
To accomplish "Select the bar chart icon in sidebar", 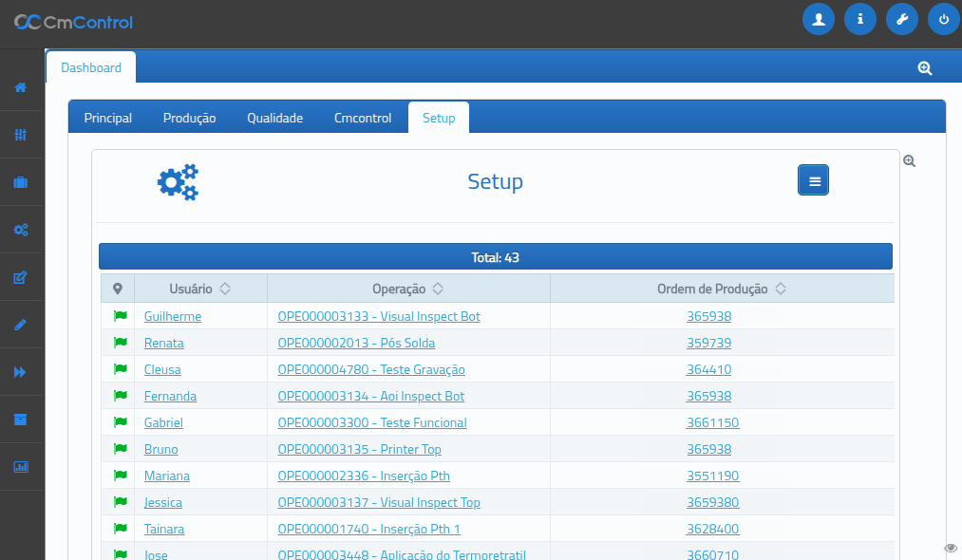I will (x=21, y=467).
